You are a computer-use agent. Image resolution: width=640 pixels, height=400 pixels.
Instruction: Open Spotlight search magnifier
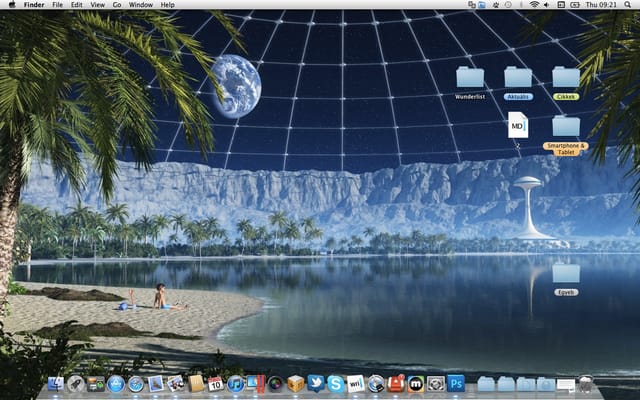click(627, 4)
